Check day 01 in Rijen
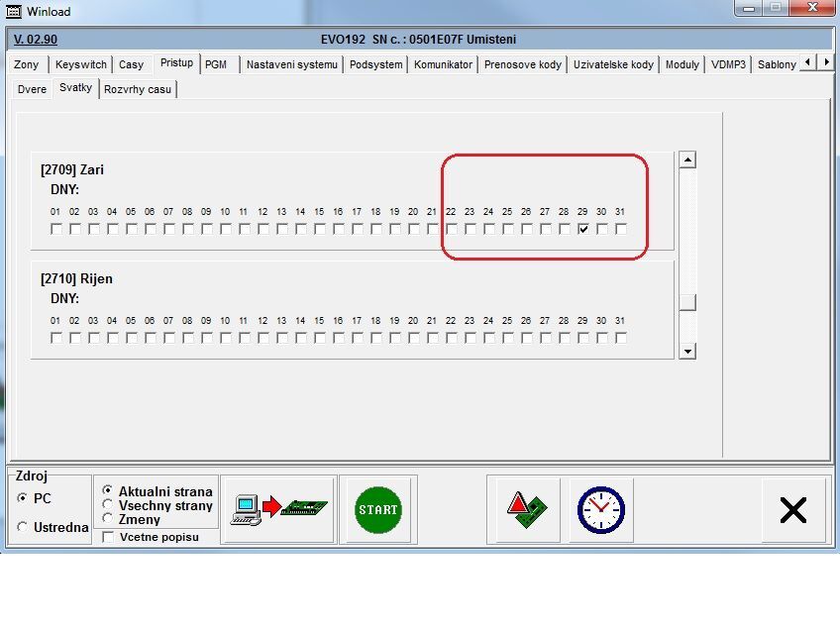Screen dimensions: 840x635 click(x=56, y=339)
